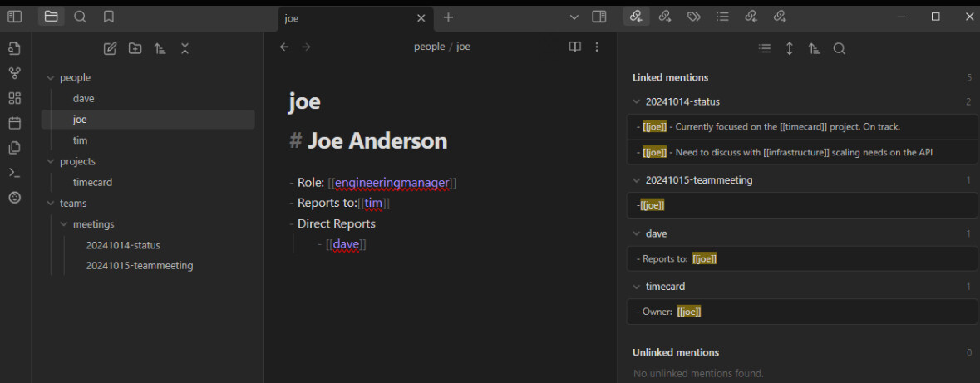Open the graph view from the ribbon
Screen dimensions: 980x383
pyautogui.click(x=14, y=73)
